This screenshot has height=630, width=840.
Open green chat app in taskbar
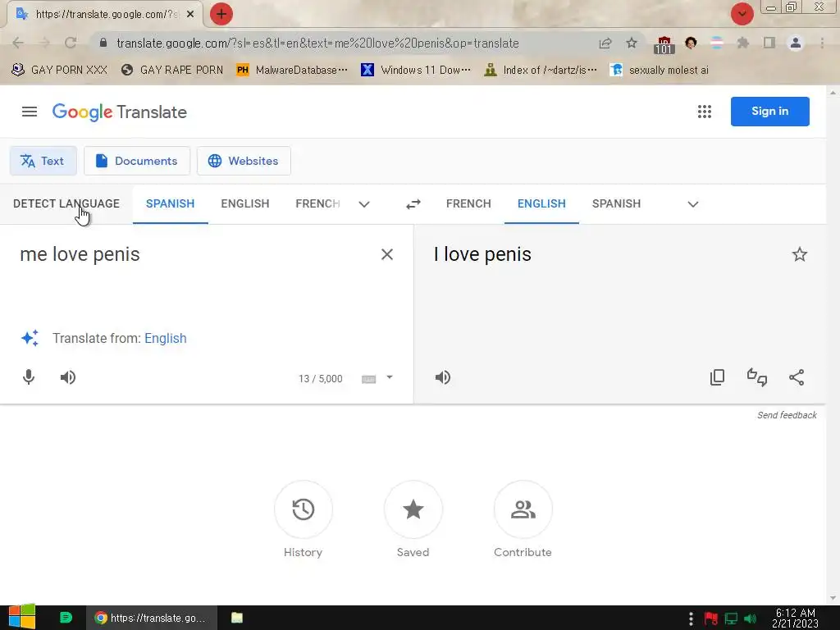coord(66,618)
